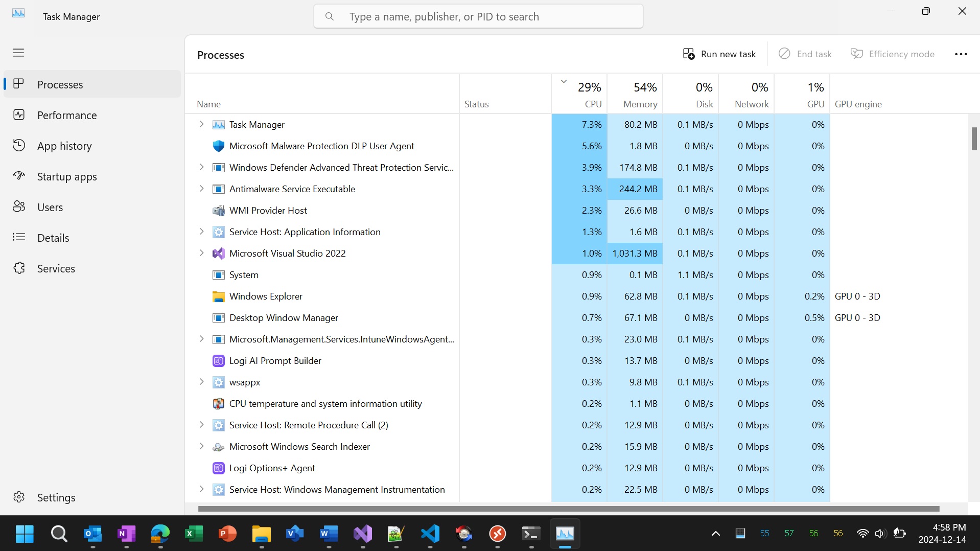Image resolution: width=980 pixels, height=551 pixels.
Task: Click the Windows Explorer folder icon in list
Action: pyautogui.click(x=218, y=296)
